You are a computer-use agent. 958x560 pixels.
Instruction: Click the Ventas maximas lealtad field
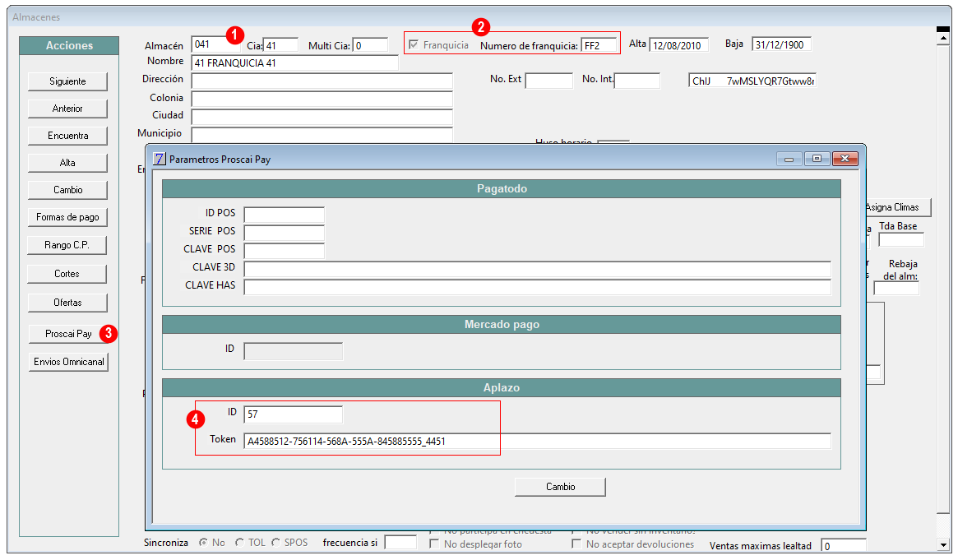click(844, 546)
